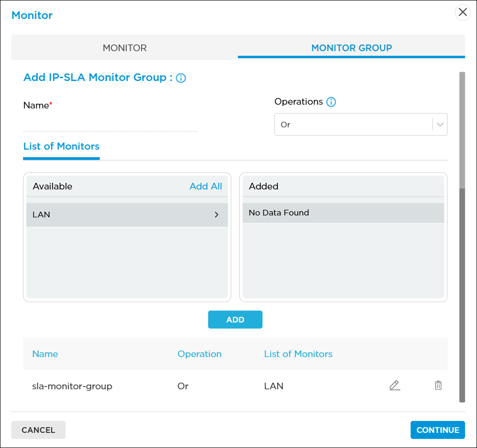The image size is (477, 448).
Task: Switch to the MONITOR tab
Action: tap(124, 48)
